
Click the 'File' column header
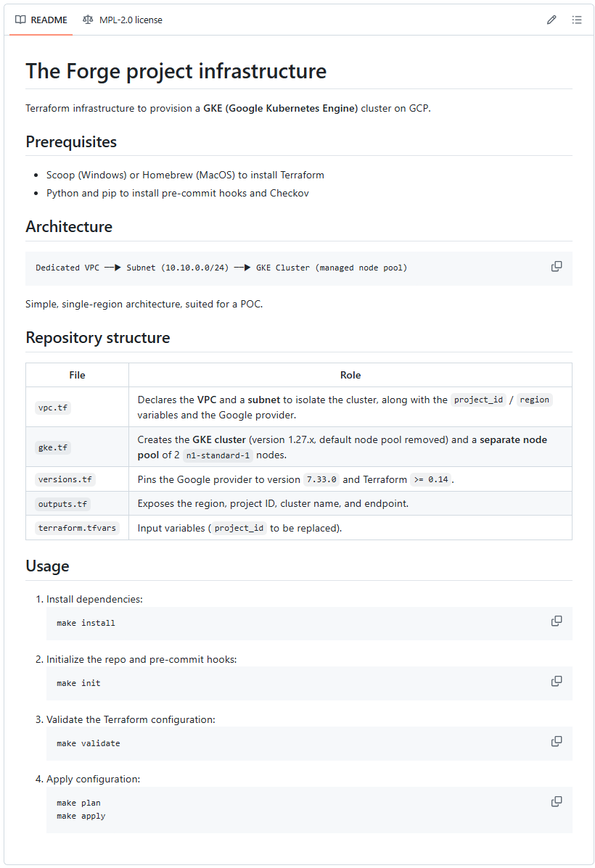click(x=77, y=376)
